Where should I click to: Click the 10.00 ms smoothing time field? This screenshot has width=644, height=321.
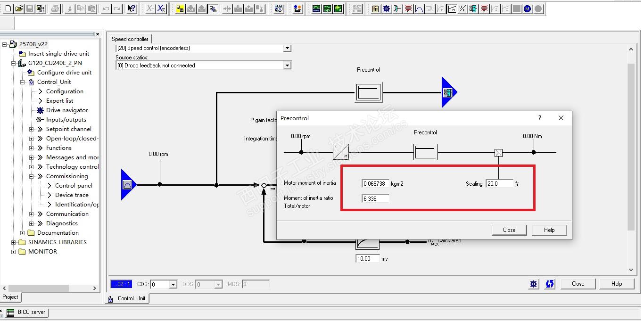pos(368,259)
